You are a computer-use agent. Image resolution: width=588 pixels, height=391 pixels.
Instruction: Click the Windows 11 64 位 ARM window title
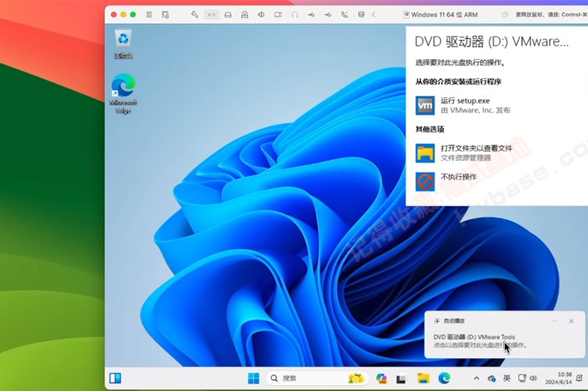444,15
